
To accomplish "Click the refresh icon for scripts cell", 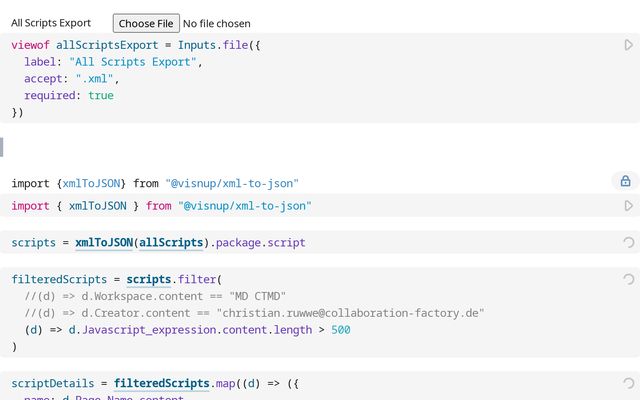I will [x=628, y=242].
